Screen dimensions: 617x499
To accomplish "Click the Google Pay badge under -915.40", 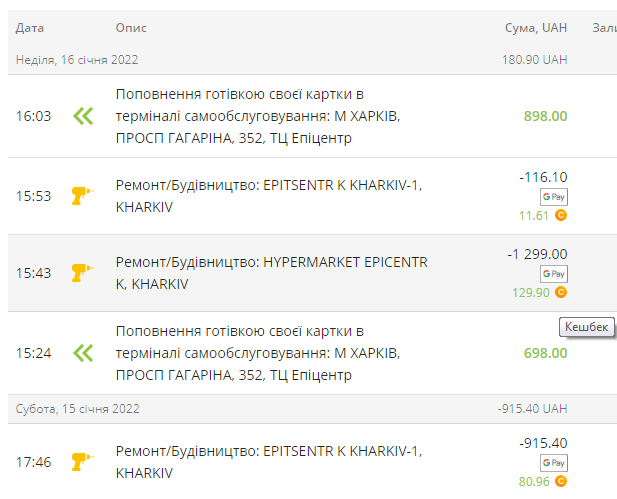I will [554, 463].
